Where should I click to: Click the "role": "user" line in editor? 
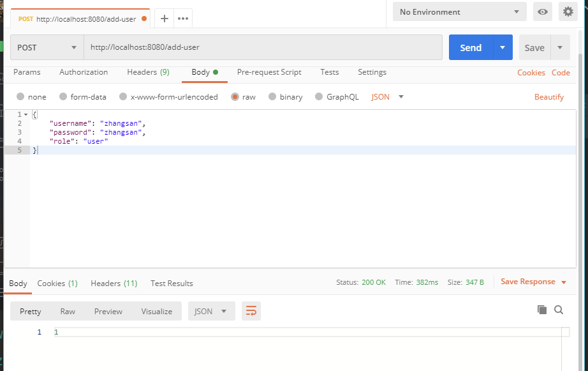[x=78, y=141]
